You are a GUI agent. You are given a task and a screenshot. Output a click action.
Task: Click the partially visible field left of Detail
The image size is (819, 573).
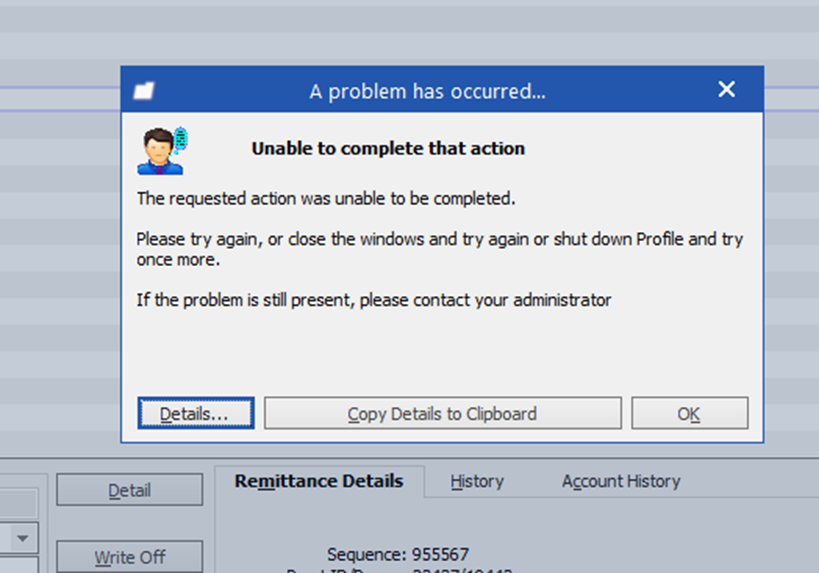pos(18,502)
